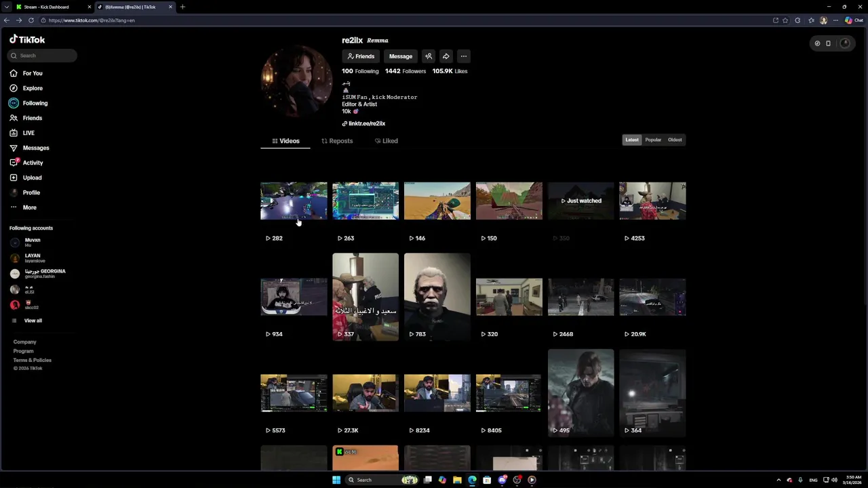Screen dimensions: 868x488
Task: Focus the TikTok search field
Action: click(42, 56)
